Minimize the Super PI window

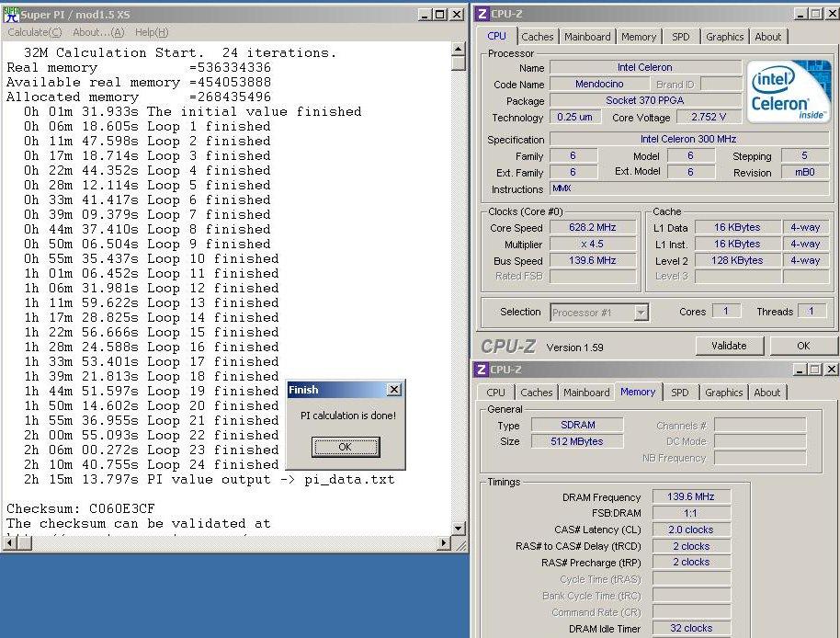coord(425,15)
